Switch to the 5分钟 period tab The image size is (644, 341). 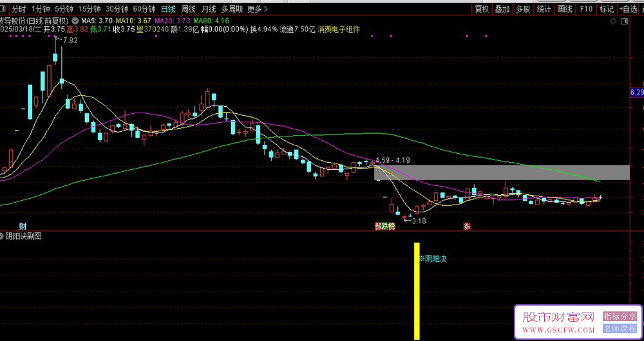[64, 8]
